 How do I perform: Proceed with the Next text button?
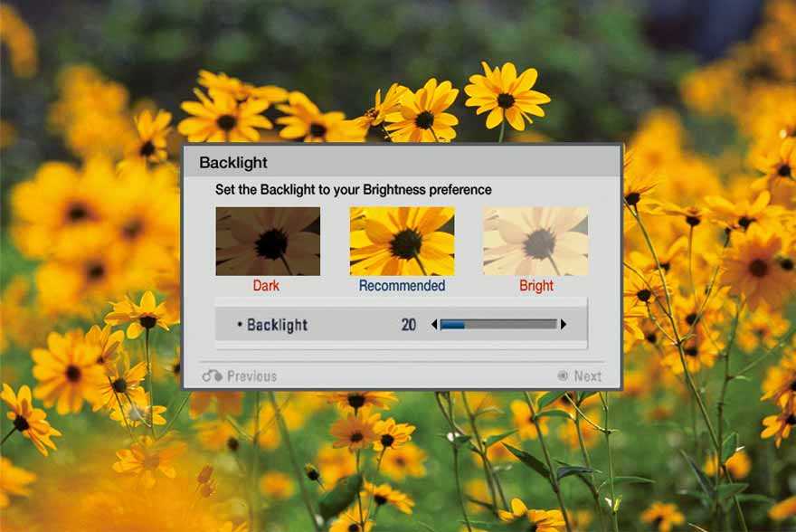tap(587, 376)
